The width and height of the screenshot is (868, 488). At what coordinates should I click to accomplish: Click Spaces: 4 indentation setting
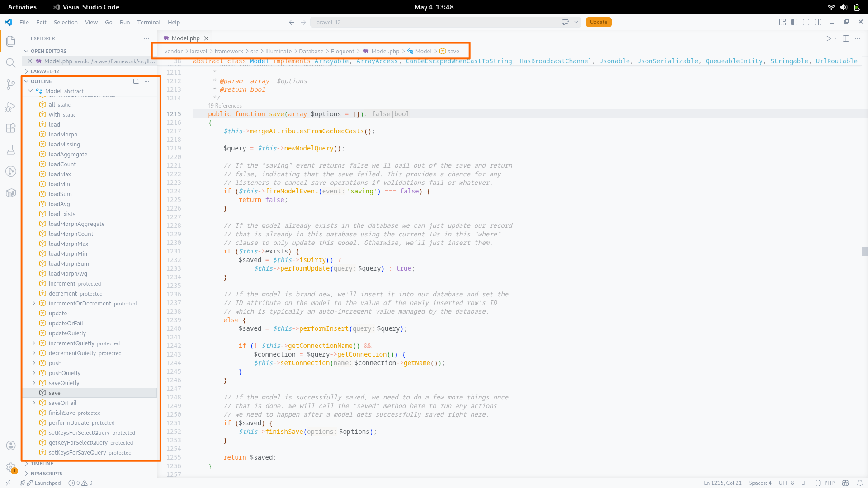click(760, 483)
